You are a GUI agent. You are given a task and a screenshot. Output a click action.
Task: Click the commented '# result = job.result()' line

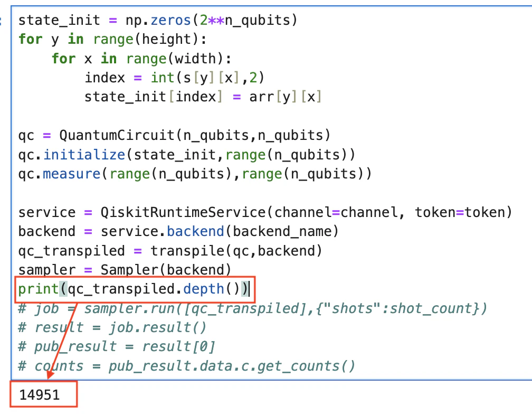[x=112, y=327]
